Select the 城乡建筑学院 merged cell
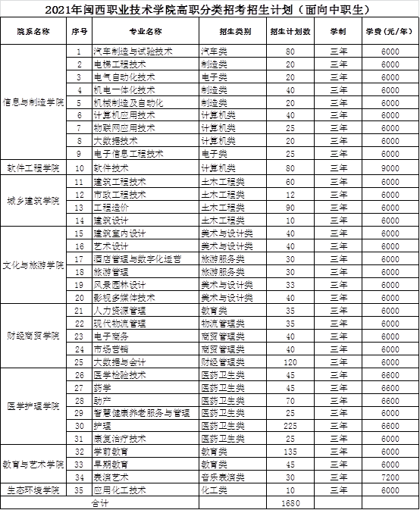Image resolution: width=420 pixels, height=510 pixels. (x=33, y=201)
